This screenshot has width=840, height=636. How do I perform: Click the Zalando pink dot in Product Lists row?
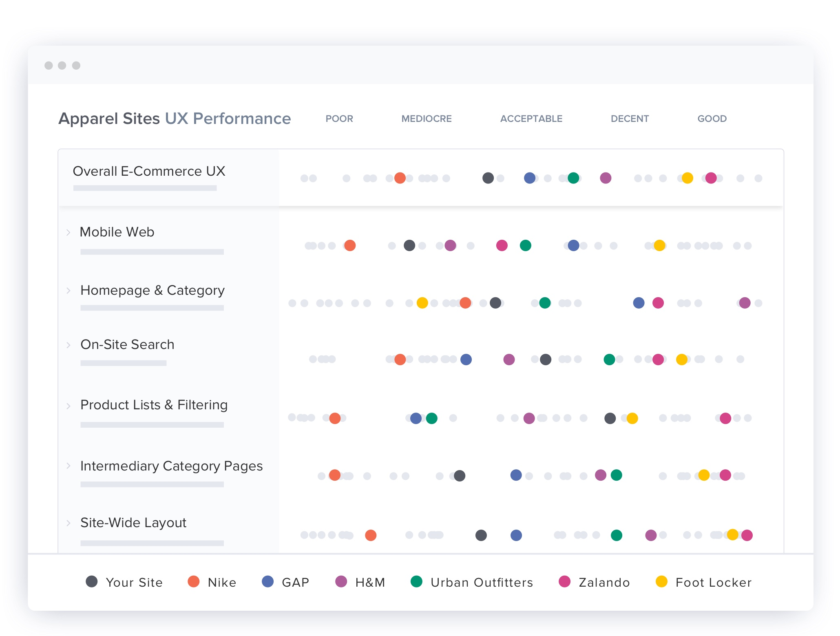725,418
